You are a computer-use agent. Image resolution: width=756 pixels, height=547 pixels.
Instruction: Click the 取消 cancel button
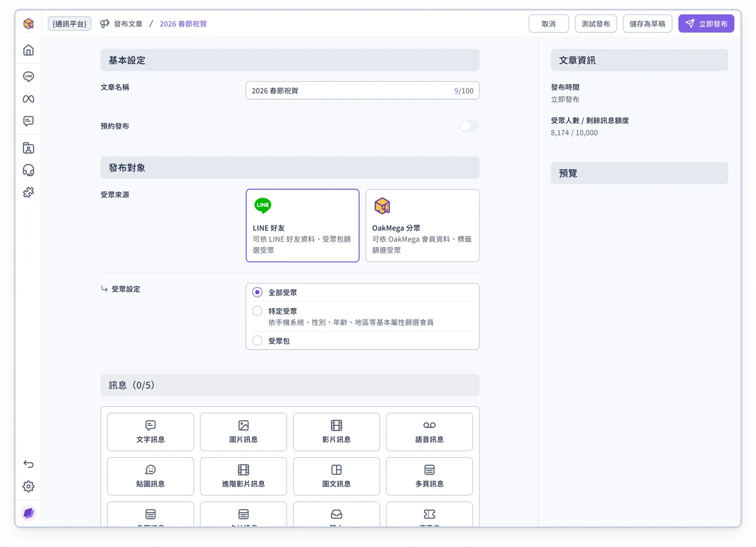549,24
